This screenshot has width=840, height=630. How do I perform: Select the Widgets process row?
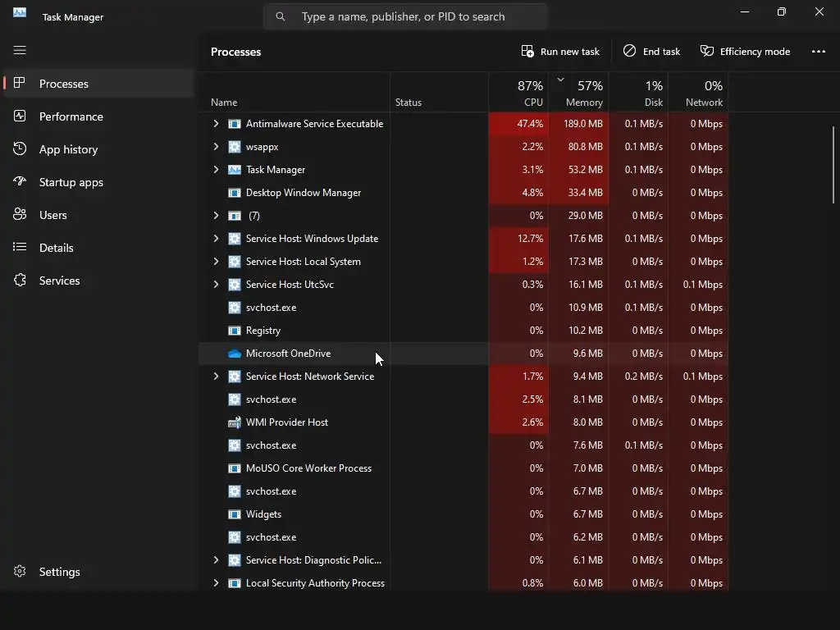tap(463, 514)
